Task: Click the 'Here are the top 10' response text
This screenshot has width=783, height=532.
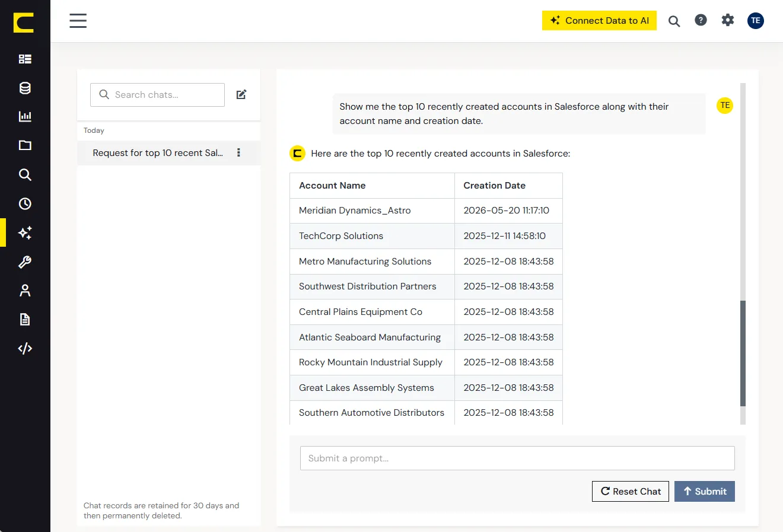Action: [440, 154]
